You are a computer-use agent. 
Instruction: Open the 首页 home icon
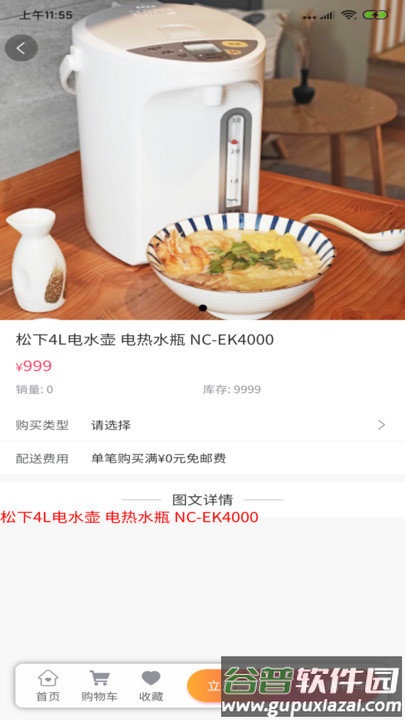coord(48,686)
